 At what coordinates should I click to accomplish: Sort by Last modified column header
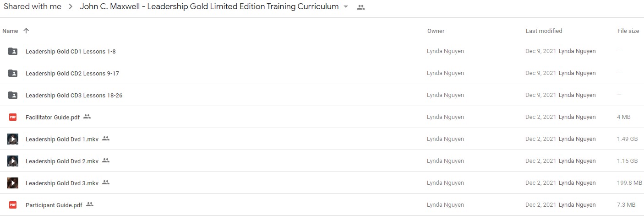pos(544,31)
